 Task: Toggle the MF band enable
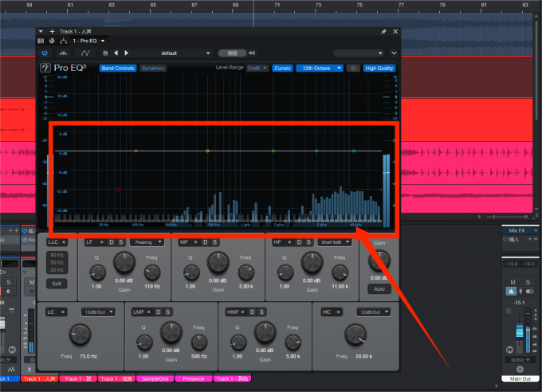pyautogui.click(x=195, y=242)
